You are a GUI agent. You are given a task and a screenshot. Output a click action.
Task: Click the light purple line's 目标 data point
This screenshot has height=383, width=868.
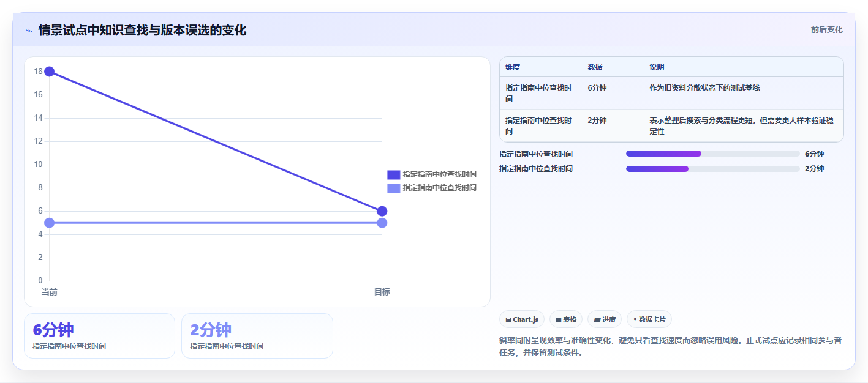tap(382, 223)
